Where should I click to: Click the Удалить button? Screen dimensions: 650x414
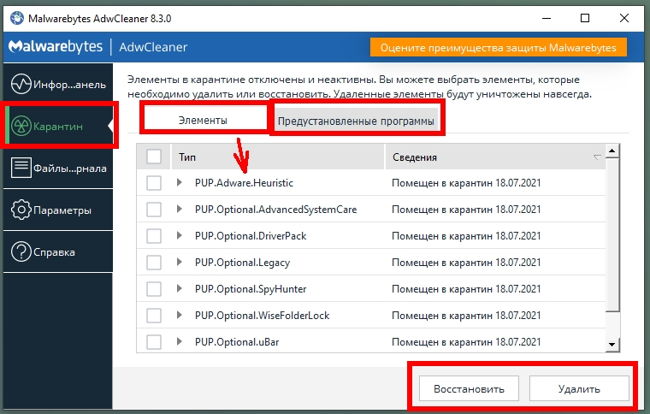579,389
